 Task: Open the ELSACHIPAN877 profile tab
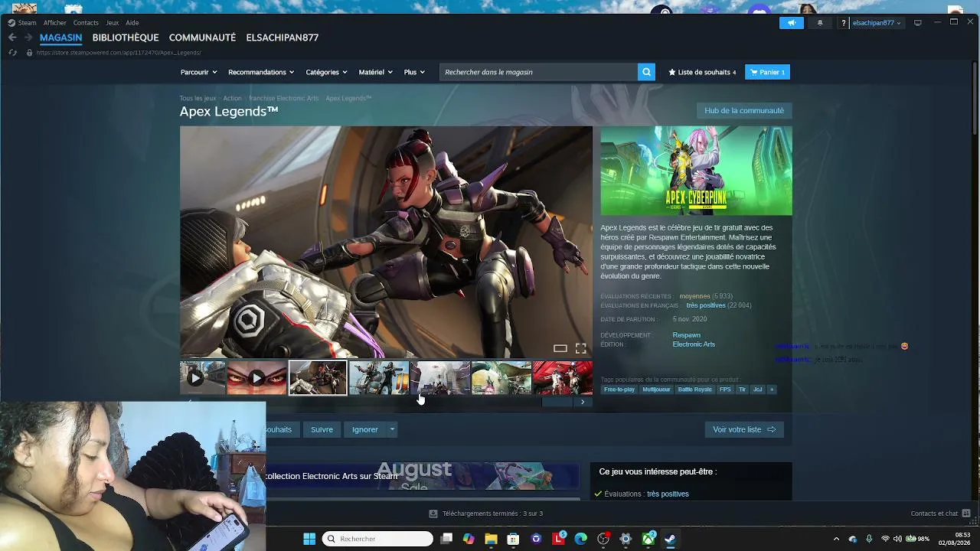tap(283, 37)
